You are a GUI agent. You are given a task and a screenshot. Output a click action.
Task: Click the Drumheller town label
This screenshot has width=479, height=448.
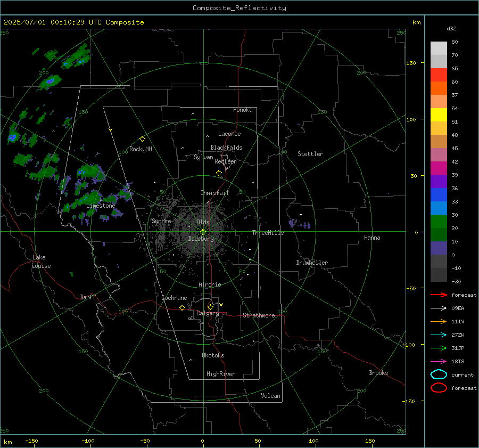coord(312,263)
